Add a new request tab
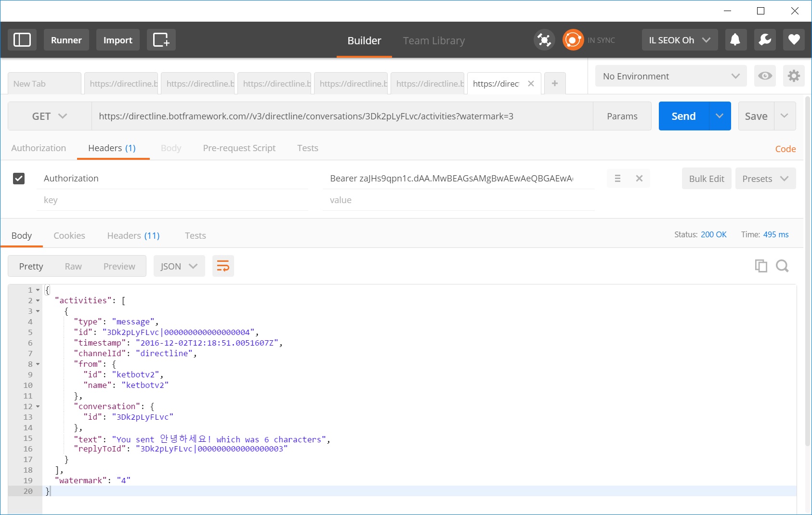Screen dimensions: 812x515 (555, 84)
